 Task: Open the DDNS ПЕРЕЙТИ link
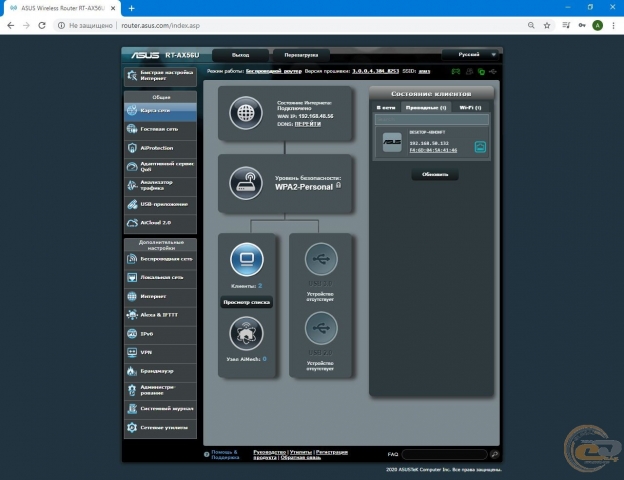pyautogui.click(x=308, y=124)
